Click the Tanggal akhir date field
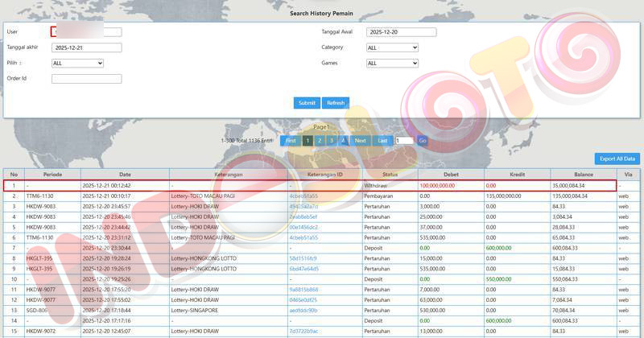The image size is (644, 338). pyautogui.click(x=86, y=47)
